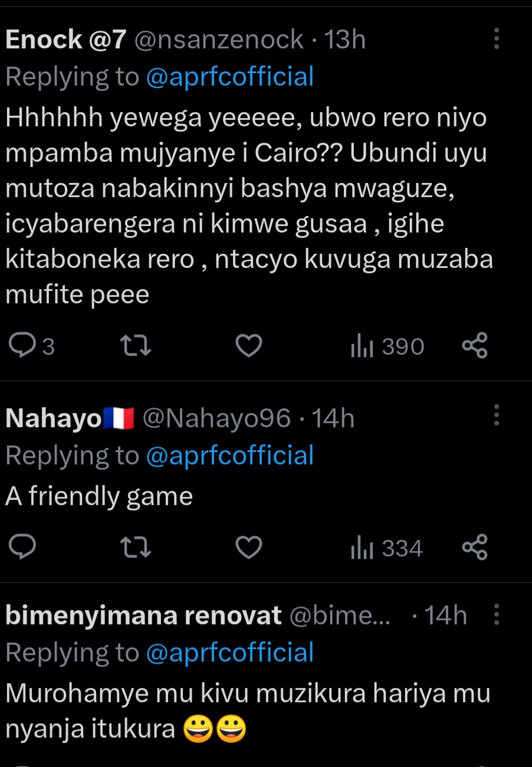Retweet Enock @7's reply
The image size is (532, 767).
point(136,346)
